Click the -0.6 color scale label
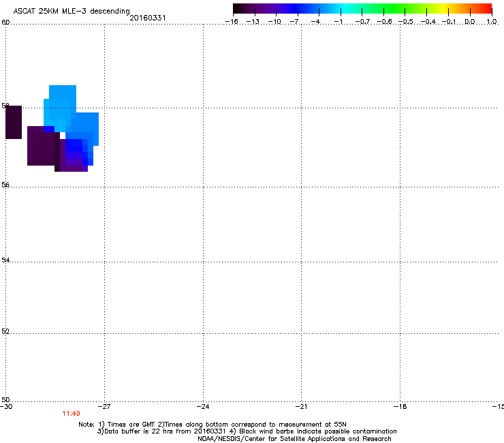The width and height of the screenshot is (504, 443). [x=384, y=22]
